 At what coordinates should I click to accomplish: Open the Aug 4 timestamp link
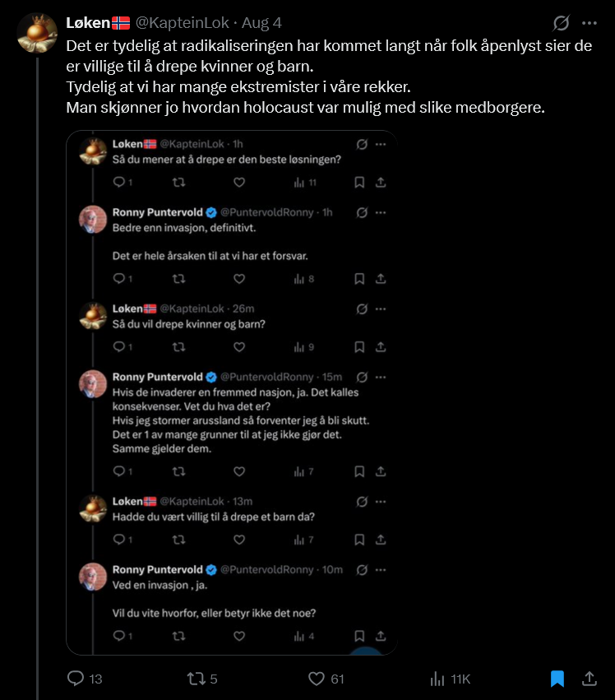261,23
